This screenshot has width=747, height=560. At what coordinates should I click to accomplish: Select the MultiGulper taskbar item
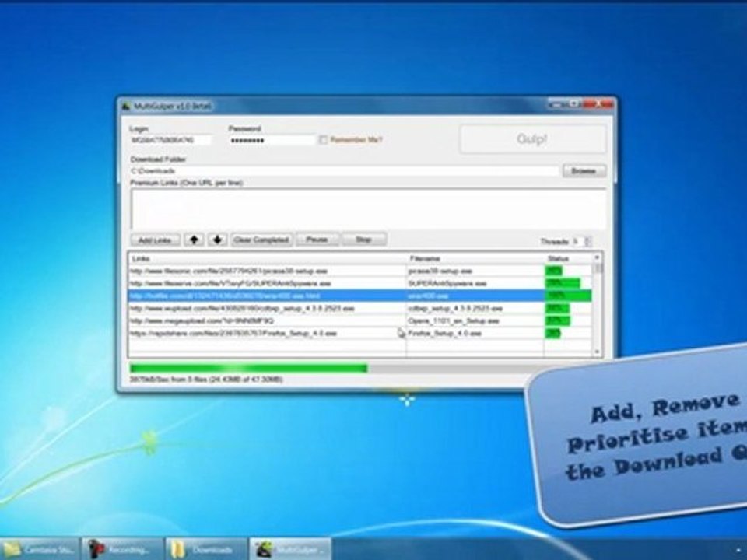click(x=290, y=549)
